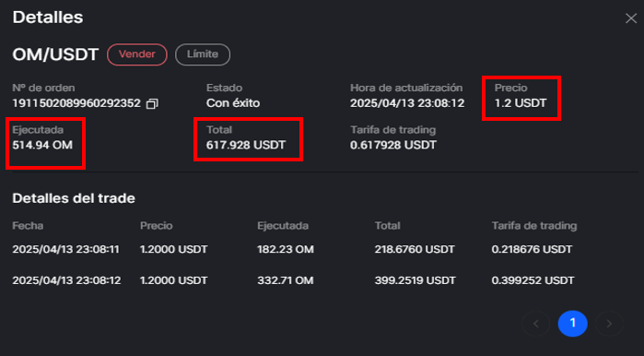Click the Detalles dialog title

[x=48, y=18]
